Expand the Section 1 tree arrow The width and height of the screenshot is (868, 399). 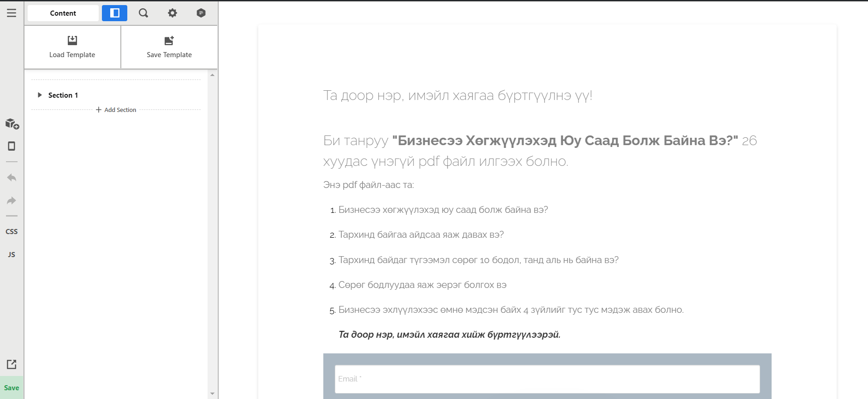40,95
